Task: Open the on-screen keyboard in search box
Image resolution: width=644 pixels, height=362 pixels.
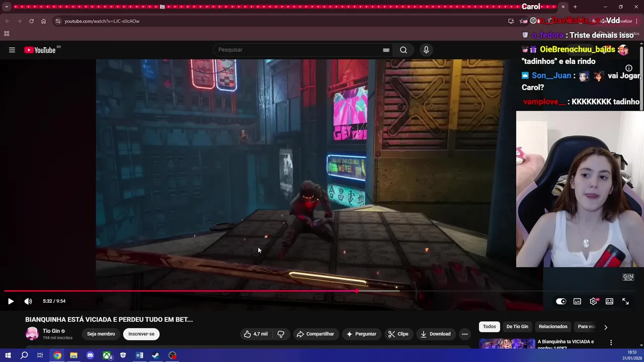Action: (386, 50)
